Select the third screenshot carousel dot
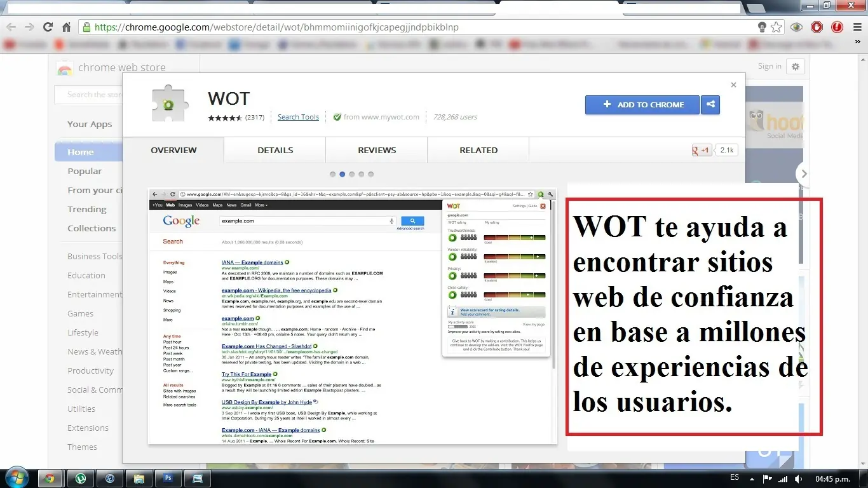Image resolution: width=868 pixels, height=488 pixels. (x=351, y=174)
